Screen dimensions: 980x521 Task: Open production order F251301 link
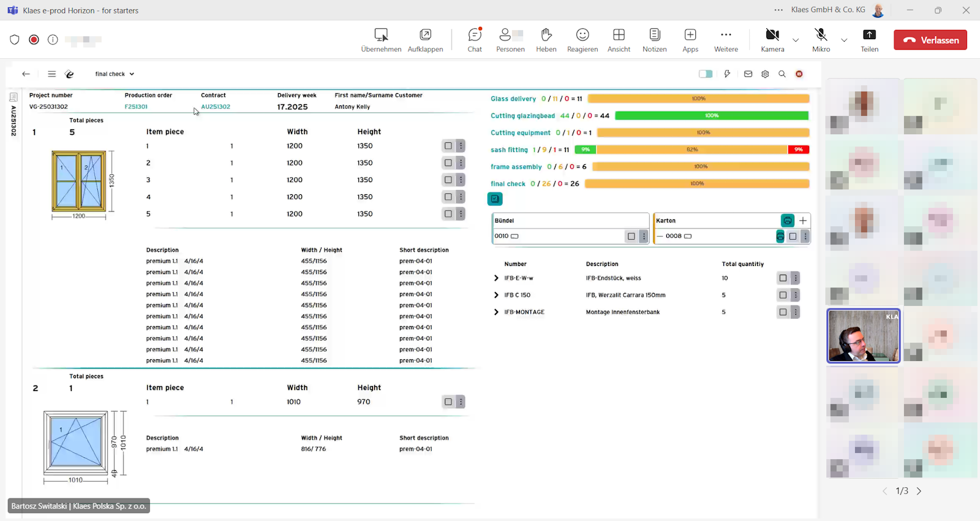(136, 107)
